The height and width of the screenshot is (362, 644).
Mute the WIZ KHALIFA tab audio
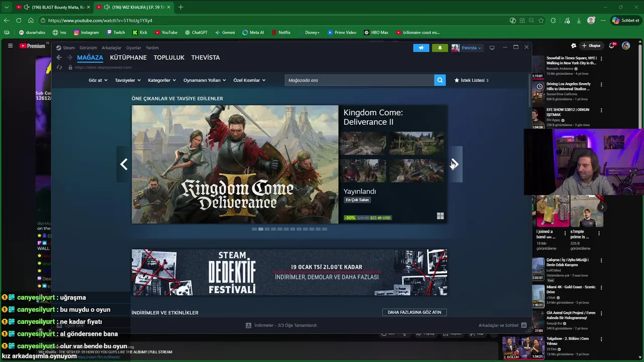click(x=107, y=7)
